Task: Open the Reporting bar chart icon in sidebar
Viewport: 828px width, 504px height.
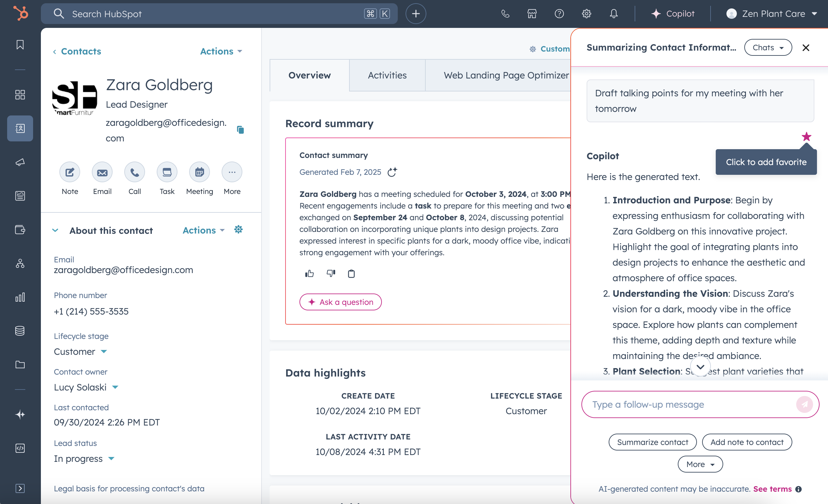Action: tap(20, 297)
